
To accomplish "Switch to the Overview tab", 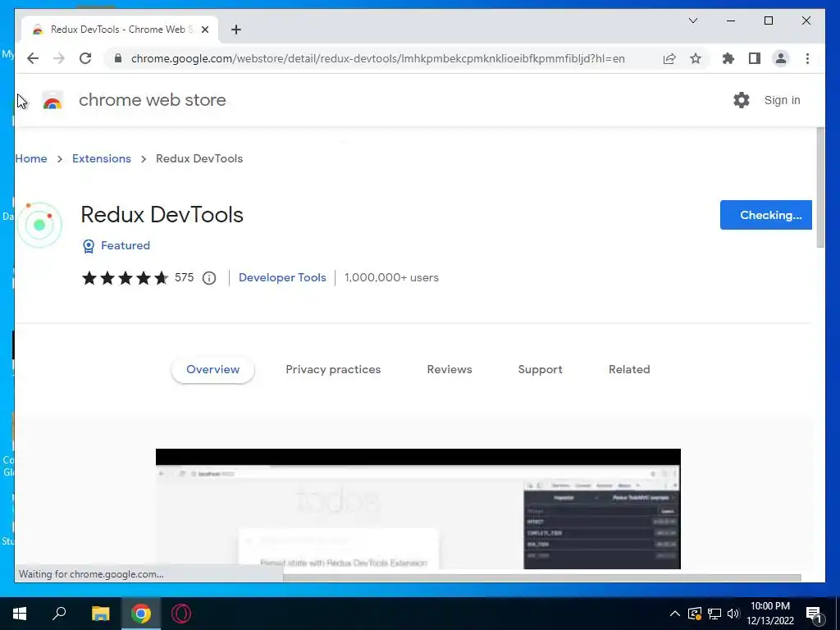I will (x=212, y=370).
